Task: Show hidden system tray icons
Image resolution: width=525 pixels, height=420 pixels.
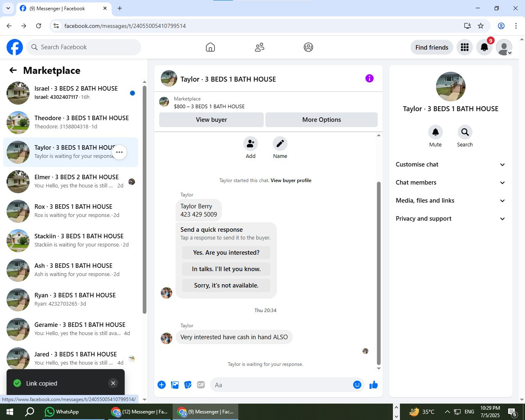Action: [447, 412]
